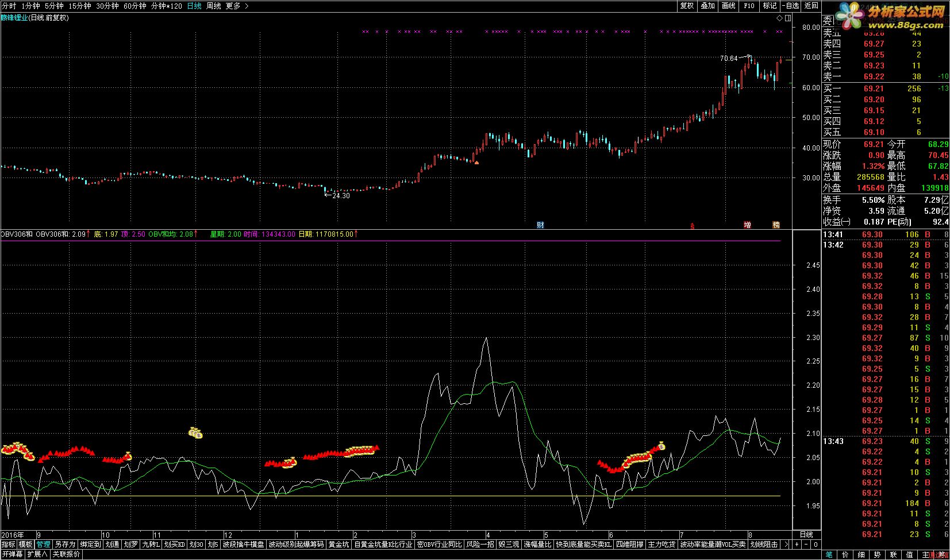The image size is (950, 560).
Task: Apply the 波段擒牛横盘 indicator
Action: point(244,544)
